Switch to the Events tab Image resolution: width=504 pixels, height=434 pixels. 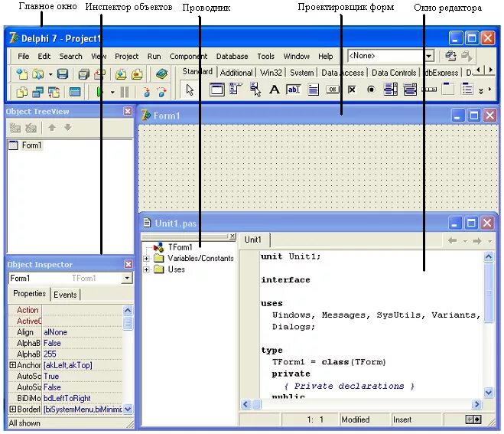point(65,295)
